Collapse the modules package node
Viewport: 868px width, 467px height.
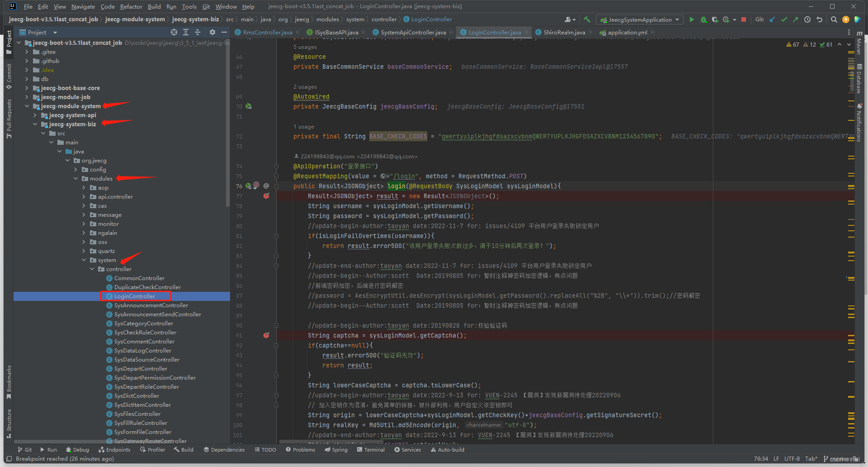click(x=75, y=179)
